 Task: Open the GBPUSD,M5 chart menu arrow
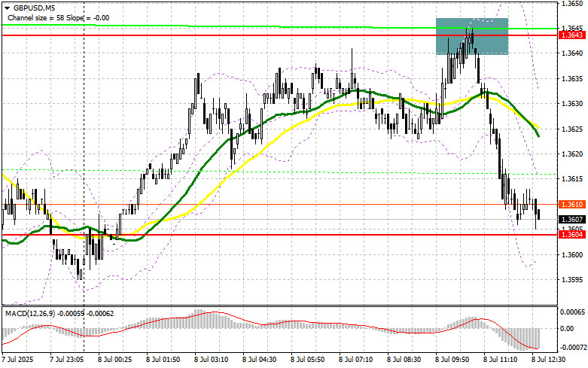tap(7, 8)
